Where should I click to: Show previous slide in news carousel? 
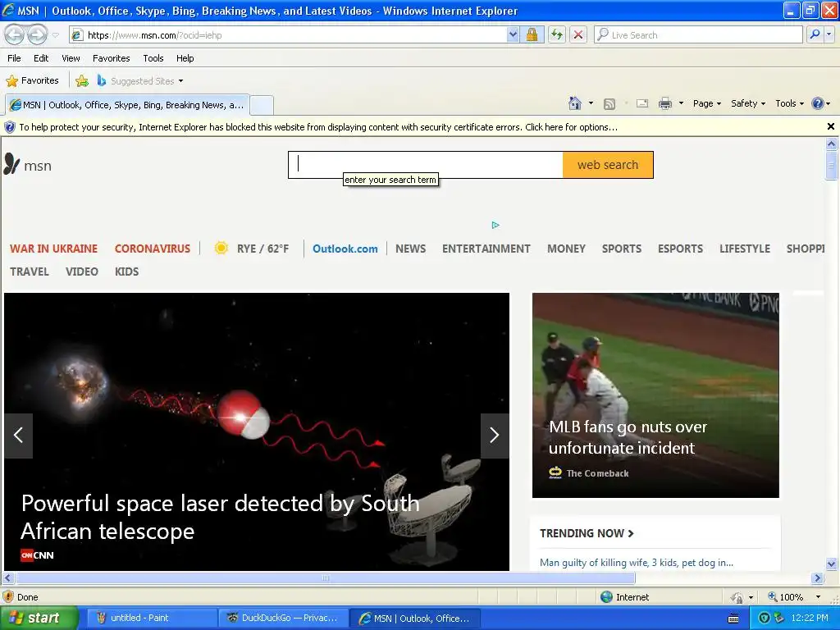[x=19, y=435]
